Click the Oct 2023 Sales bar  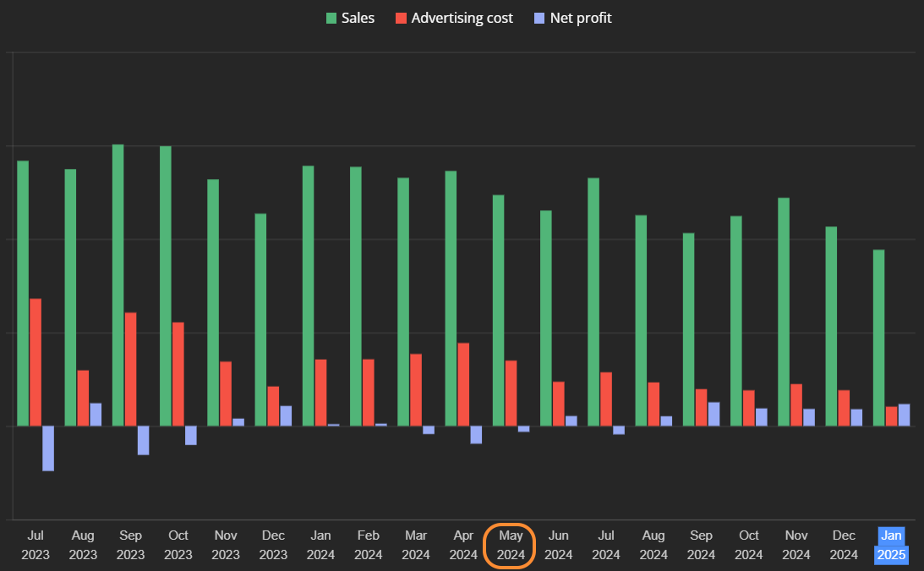tap(166, 286)
